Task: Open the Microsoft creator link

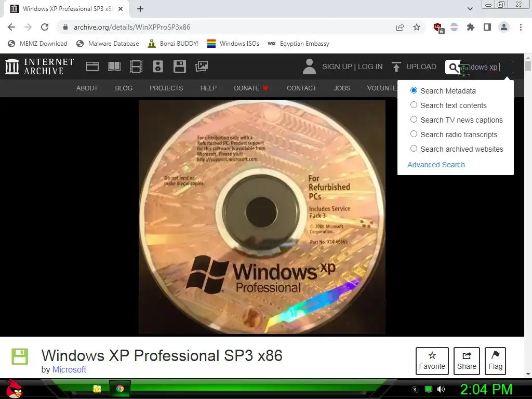Action: [x=69, y=369]
